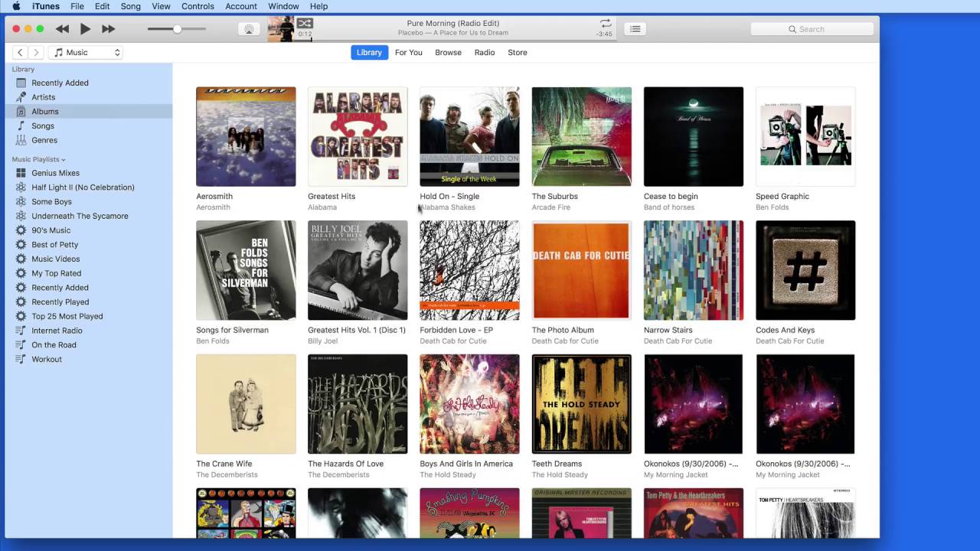Select the Library tab
Image resolution: width=980 pixels, height=551 pixels.
(369, 52)
